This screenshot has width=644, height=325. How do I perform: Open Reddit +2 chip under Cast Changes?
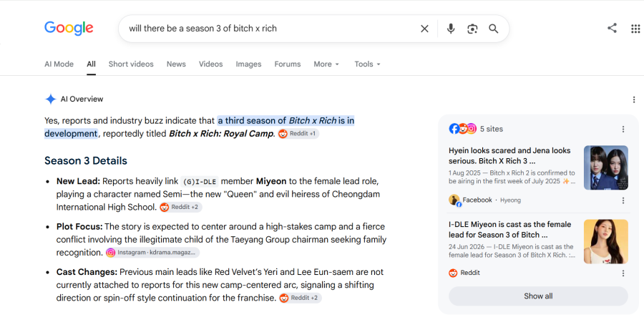coord(301,298)
